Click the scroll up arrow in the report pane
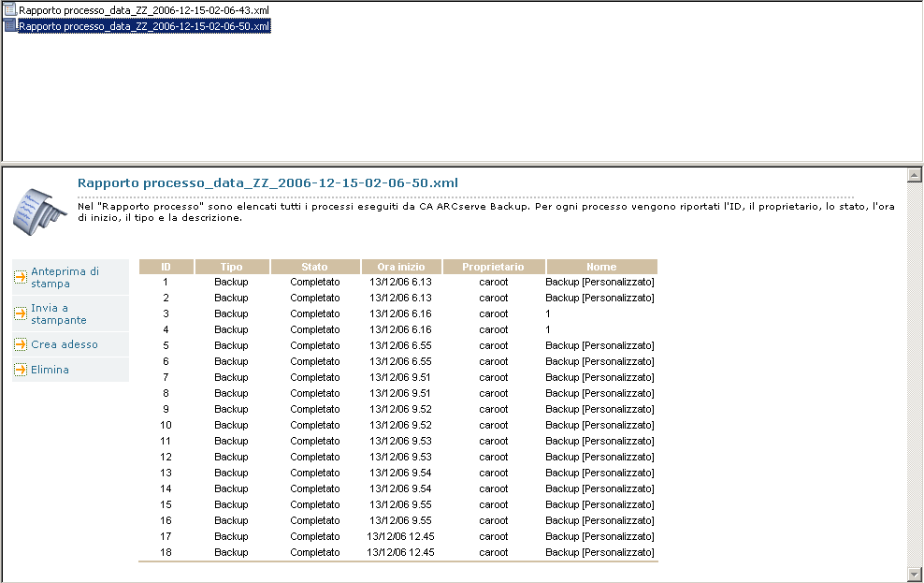This screenshot has height=583, width=924. 914,174
